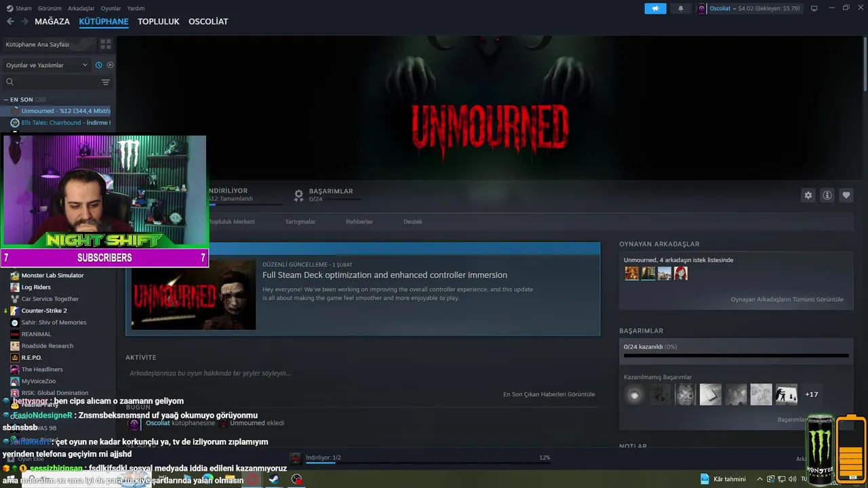Click the activity comment input field
Screen dimensions: 868x488
(x=363, y=373)
